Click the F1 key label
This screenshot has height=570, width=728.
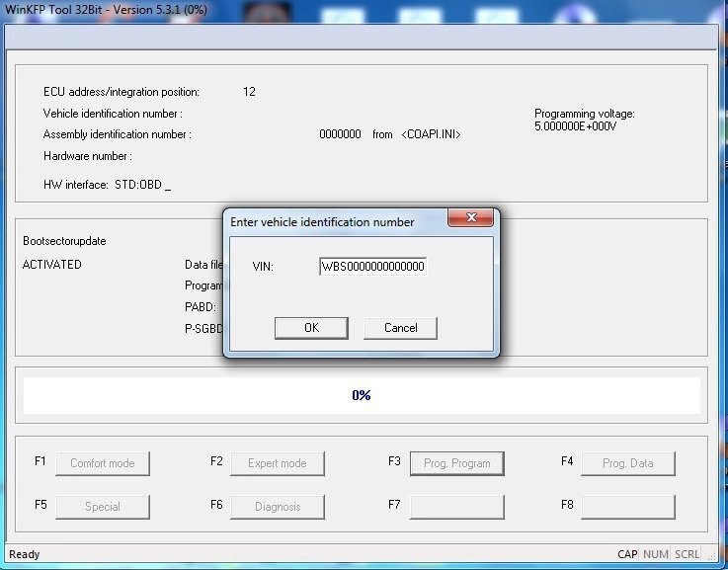(40, 461)
